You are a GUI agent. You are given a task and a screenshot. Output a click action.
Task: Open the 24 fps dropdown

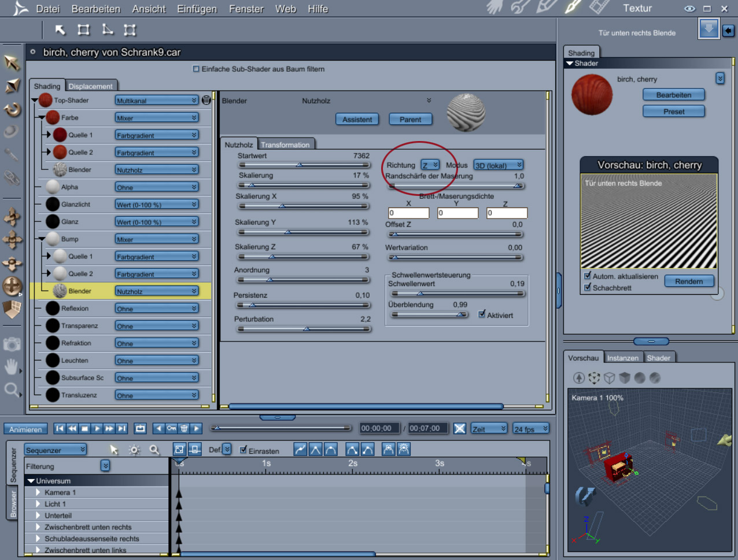coord(531,429)
